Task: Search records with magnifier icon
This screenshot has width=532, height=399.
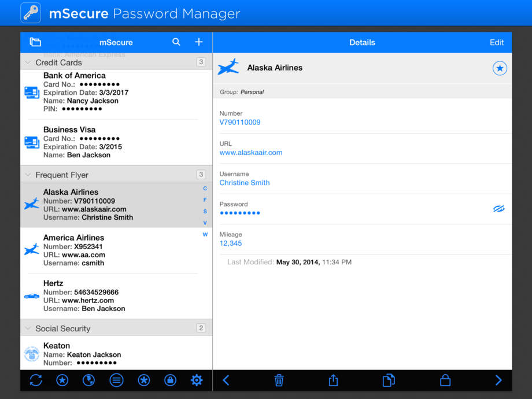Action: [x=176, y=42]
